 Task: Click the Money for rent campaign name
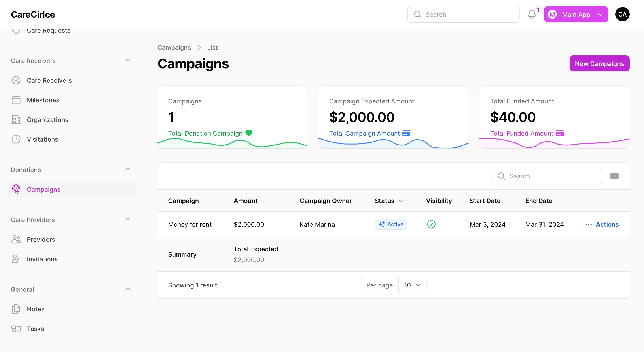click(190, 224)
